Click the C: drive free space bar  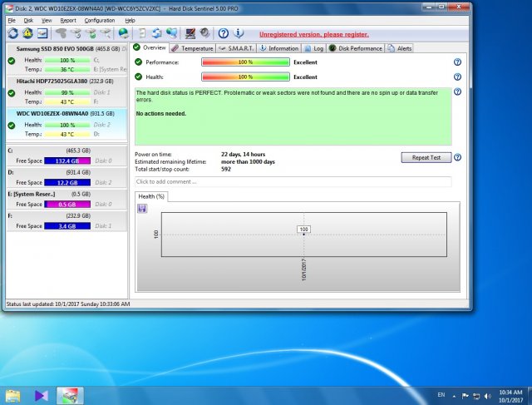(x=67, y=161)
